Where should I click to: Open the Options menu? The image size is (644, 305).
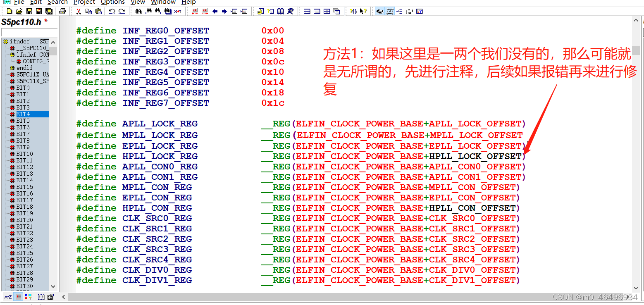click(113, 2)
